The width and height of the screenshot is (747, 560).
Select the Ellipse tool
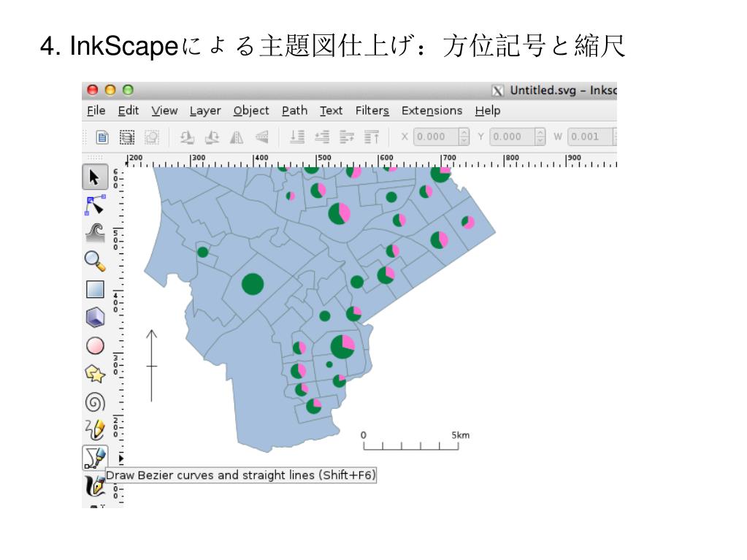95,345
